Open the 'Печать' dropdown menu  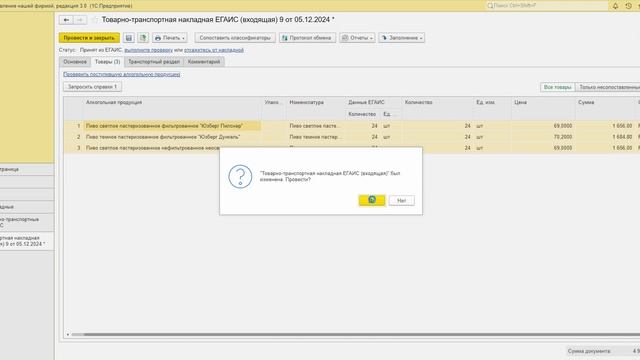tap(170, 38)
